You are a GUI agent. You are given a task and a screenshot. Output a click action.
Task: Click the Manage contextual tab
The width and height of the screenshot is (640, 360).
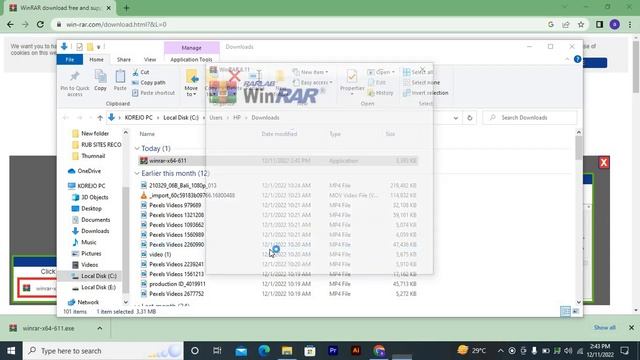pos(191,48)
